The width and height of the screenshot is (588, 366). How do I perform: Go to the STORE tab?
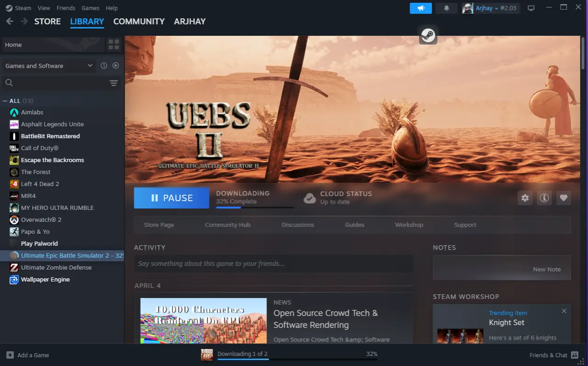[x=47, y=22]
